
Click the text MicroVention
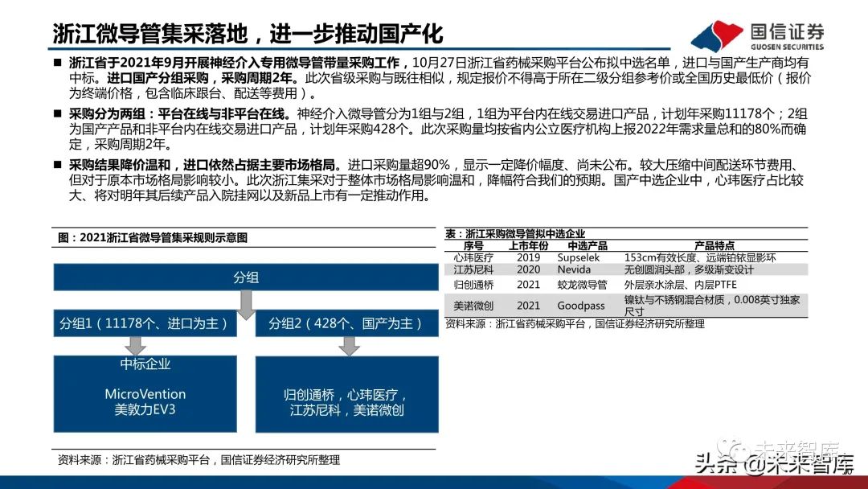145,394
